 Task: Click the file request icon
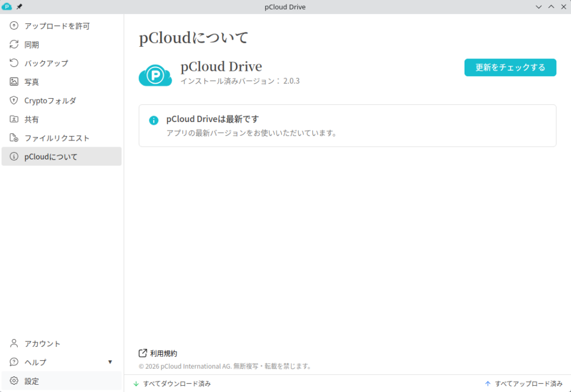click(14, 138)
